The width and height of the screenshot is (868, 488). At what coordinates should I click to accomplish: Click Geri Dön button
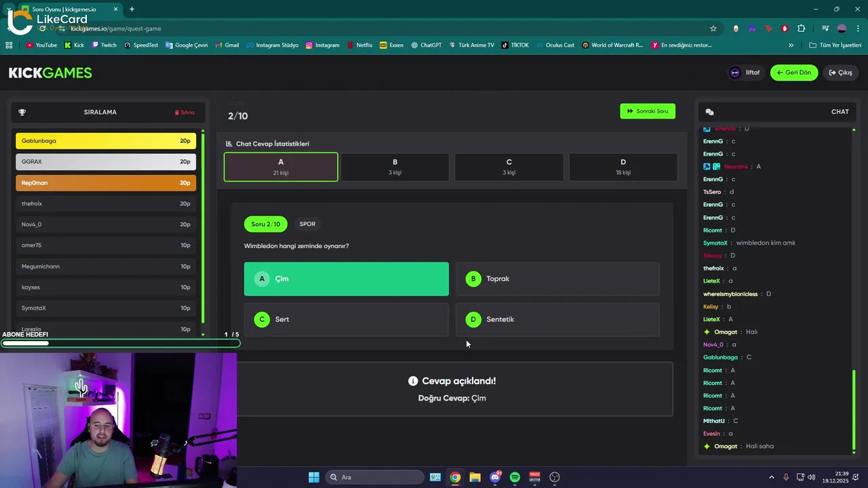point(794,73)
